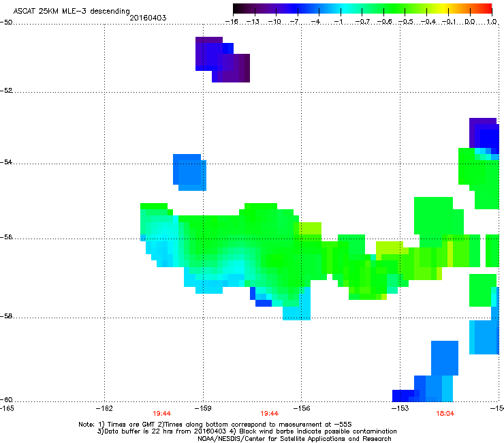This screenshot has height=443, width=504.
Task: Click the -56 latitude axis label
Action: click(6, 237)
